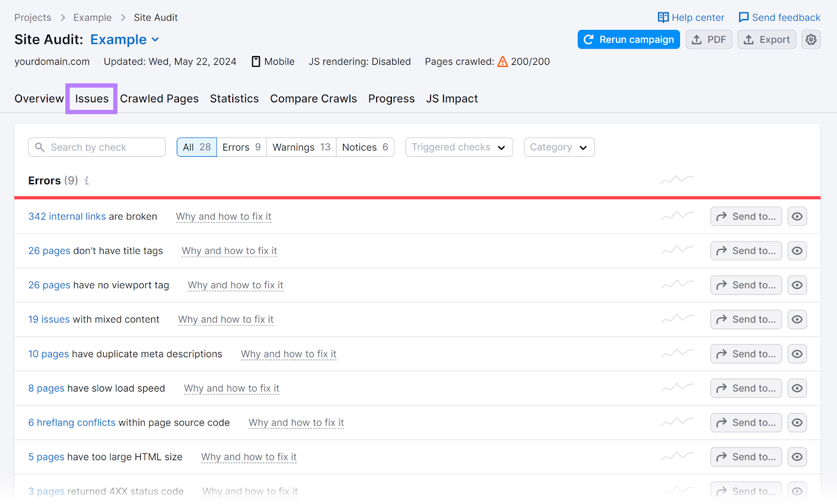Image resolution: width=837 pixels, height=504 pixels.
Task: Open trend graph for broken internal links
Action: [x=677, y=216]
